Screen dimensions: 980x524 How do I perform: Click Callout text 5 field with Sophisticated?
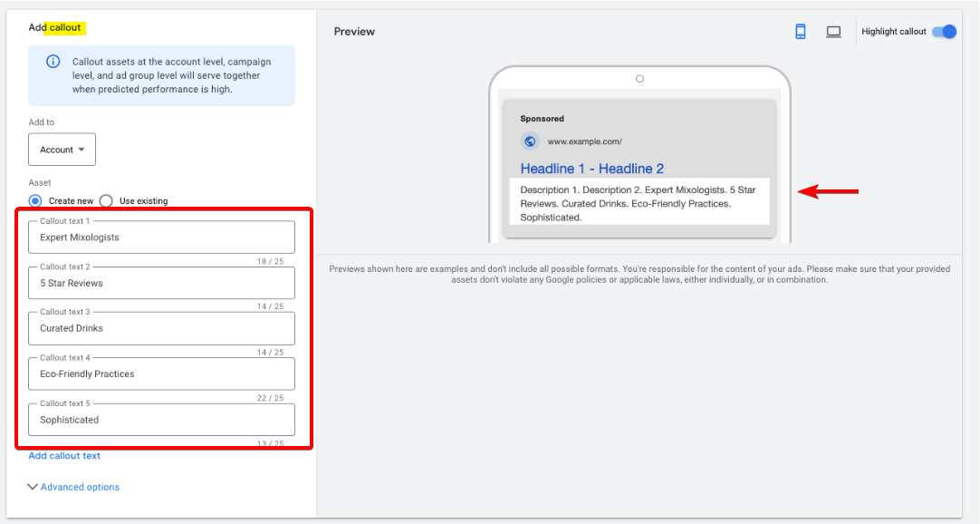161,420
